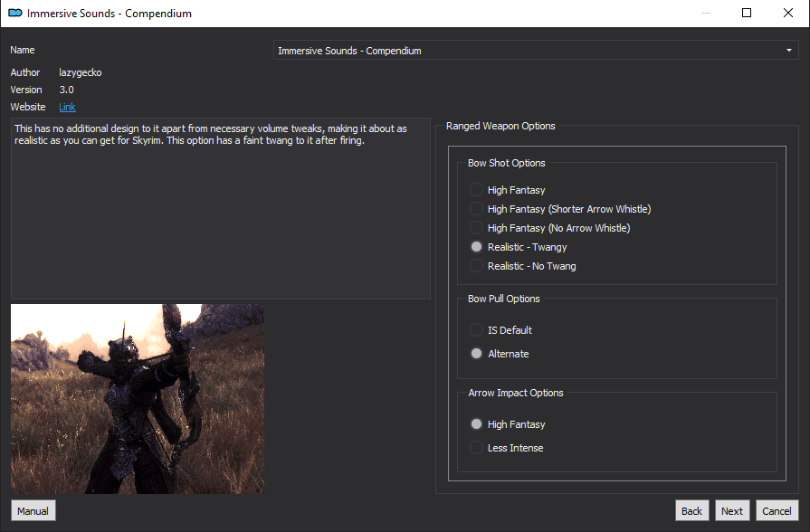Proceed with the Next button
810x532 pixels.
pos(732,510)
